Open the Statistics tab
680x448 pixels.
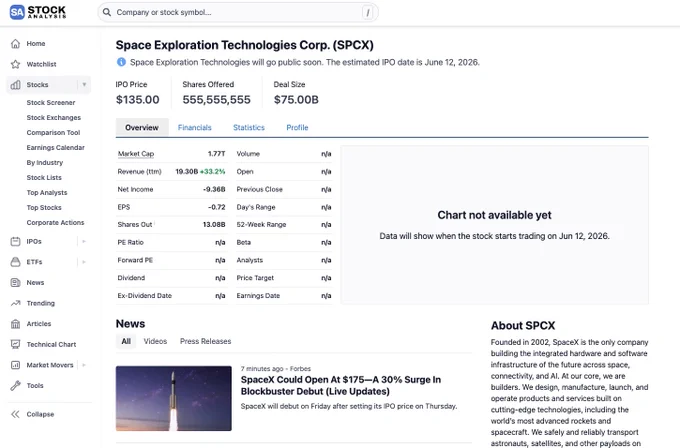click(249, 128)
